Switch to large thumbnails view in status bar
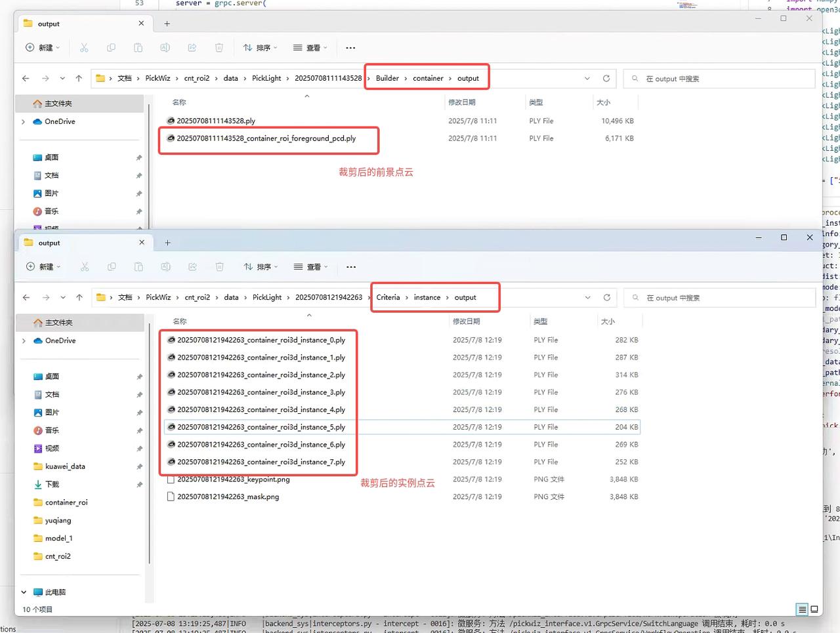Screen dimensions: 840x633 click(x=814, y=609)
